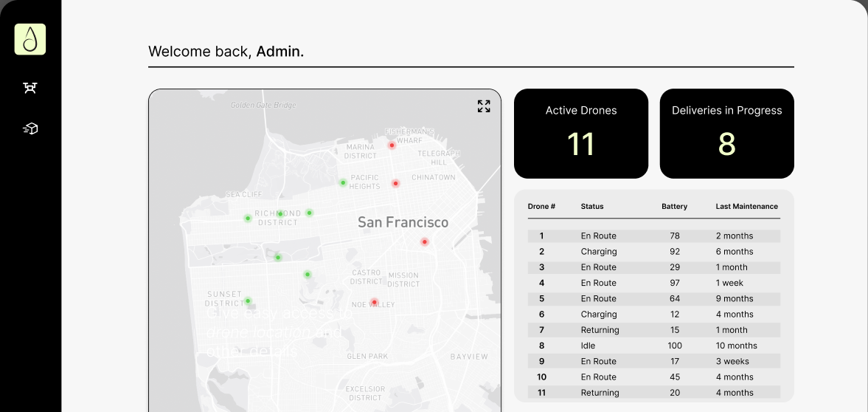Open the Drones page from sidebar icon

30,88
